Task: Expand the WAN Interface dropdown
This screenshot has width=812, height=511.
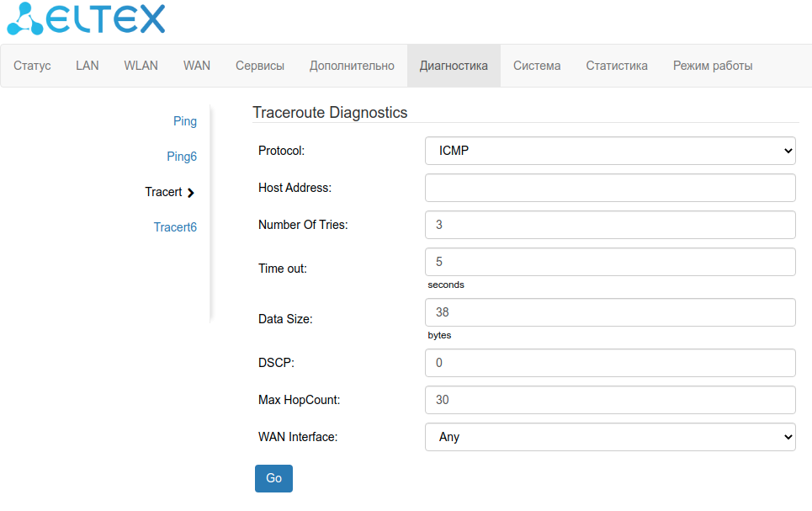Action: click(610, 437)
